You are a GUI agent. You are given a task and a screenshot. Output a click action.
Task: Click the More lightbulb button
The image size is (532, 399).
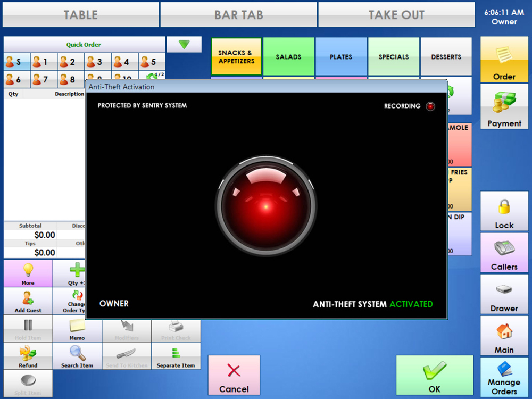pyautogui.click(x=28, y=273)
